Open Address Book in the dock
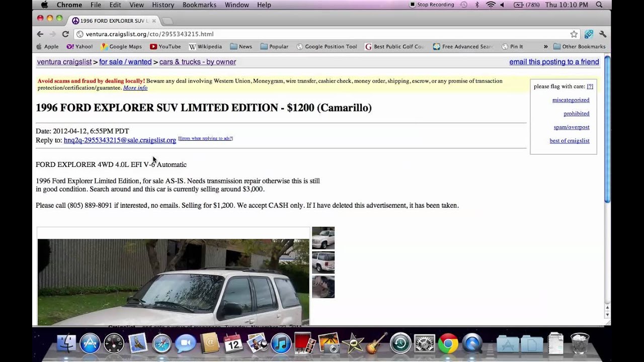The image size is (644, 362). point(209,344)
